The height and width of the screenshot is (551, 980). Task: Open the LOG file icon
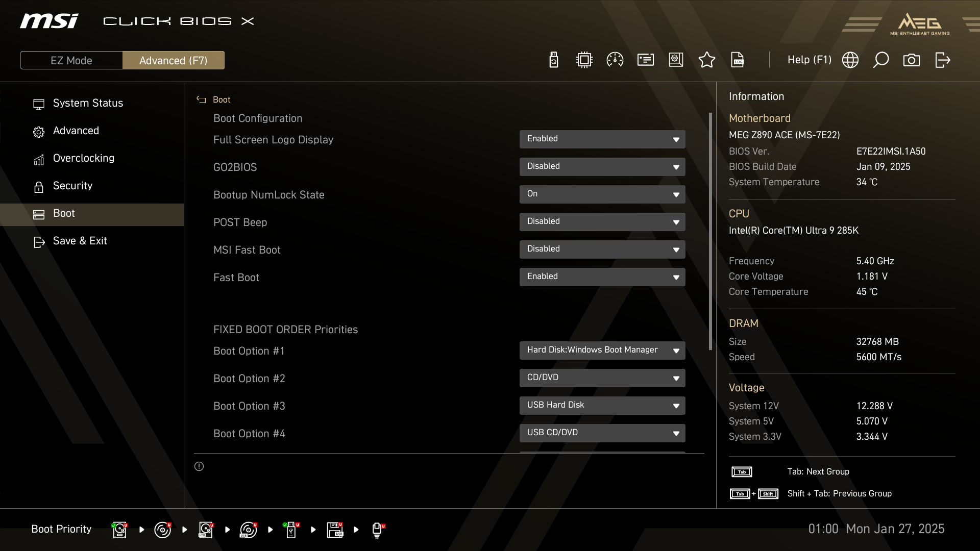tap(738, 60)
